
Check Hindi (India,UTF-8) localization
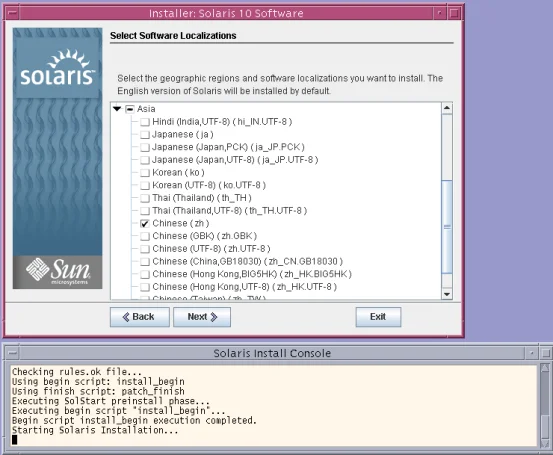tap(145, 122)
